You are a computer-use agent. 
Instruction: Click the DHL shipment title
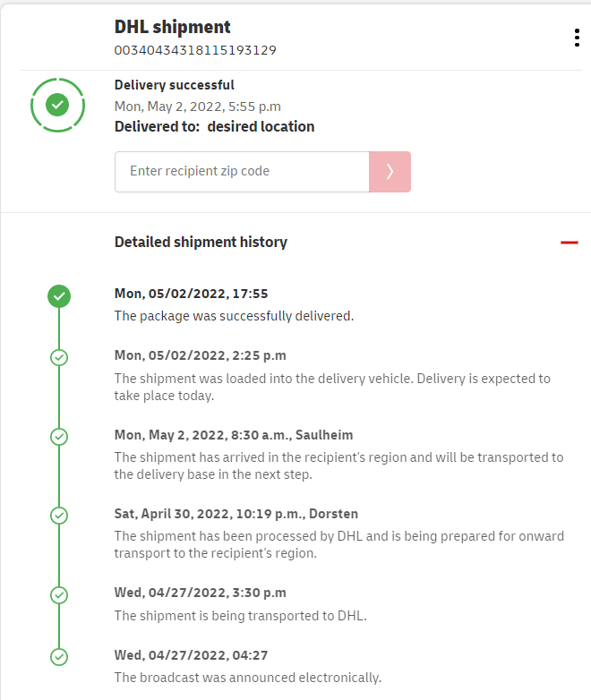[x=173, y=28]
